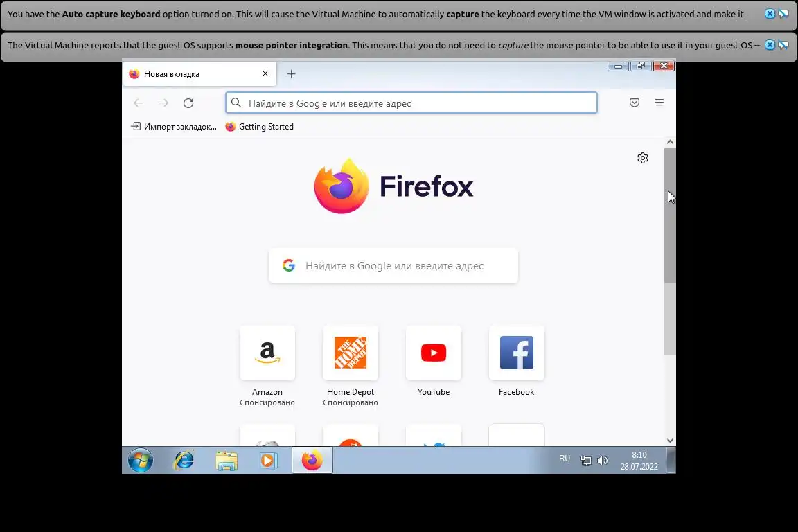Open the Home Depot shortcut tile

[x=350, y=353]
